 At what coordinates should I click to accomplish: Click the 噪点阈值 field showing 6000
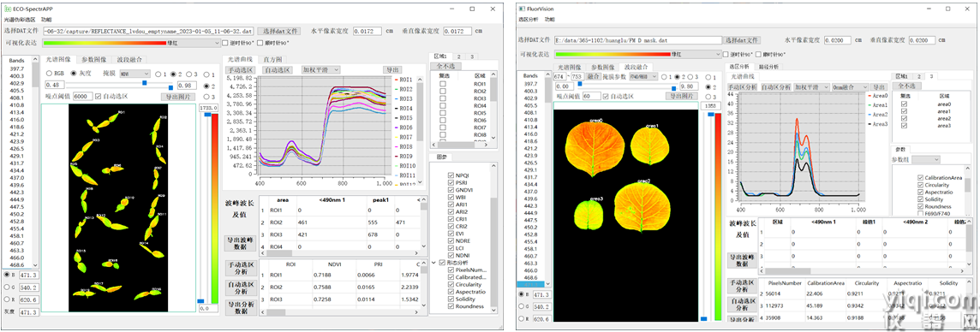click(x=82, y=97)
